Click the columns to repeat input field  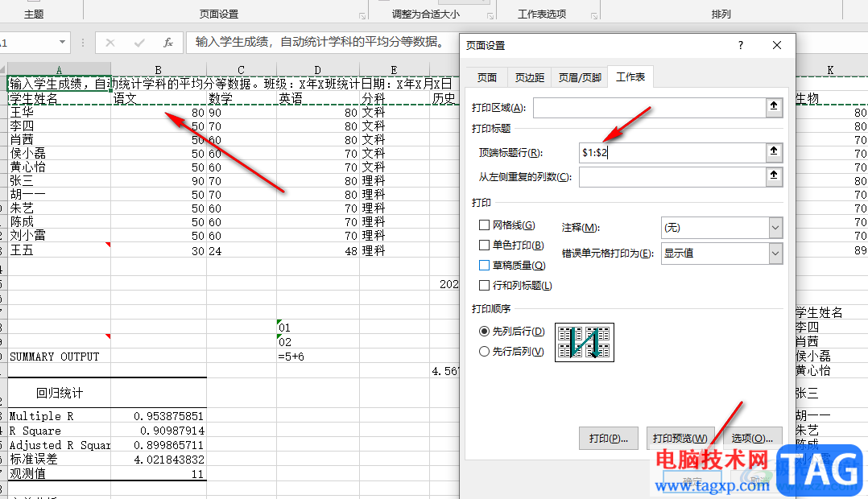click(672, 177)
